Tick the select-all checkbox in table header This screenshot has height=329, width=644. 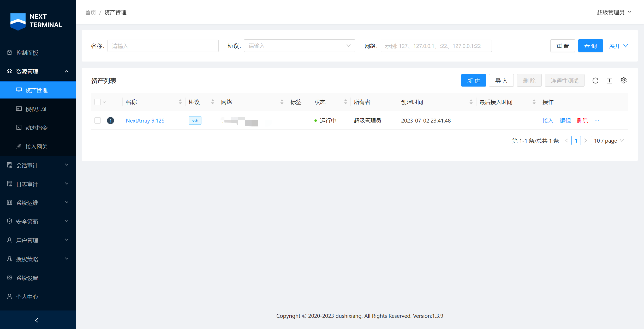[x=98, y=102]
